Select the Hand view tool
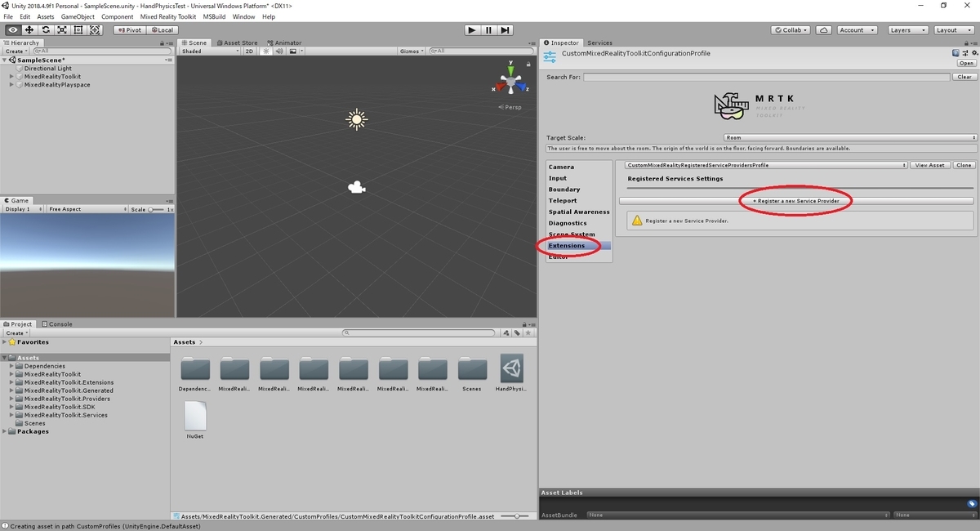The height and width of the screenshot is (531, 980). coord(12,30)
